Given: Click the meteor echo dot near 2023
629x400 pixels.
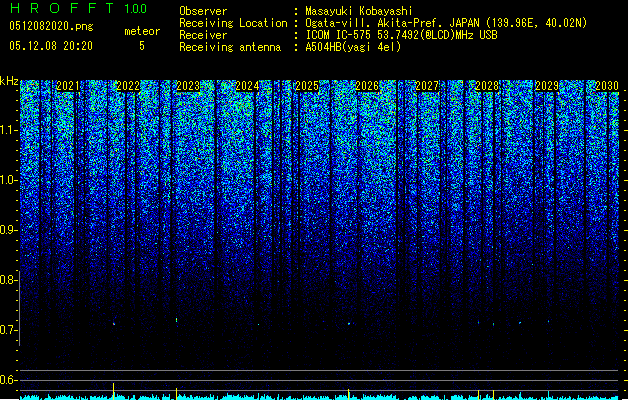Looking at the screenshot, I should tap(177, 320).
